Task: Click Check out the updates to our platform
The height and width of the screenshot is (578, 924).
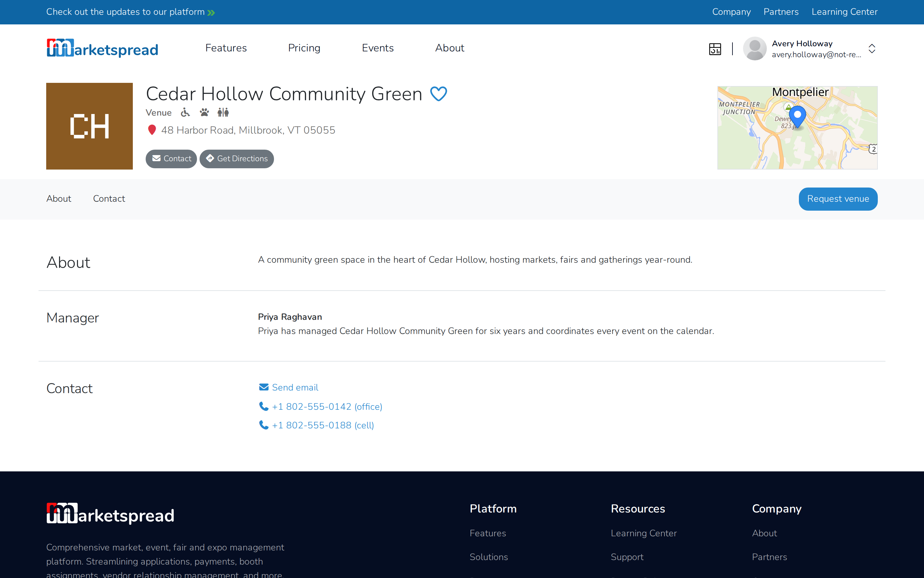Action: tap(125, 12)
